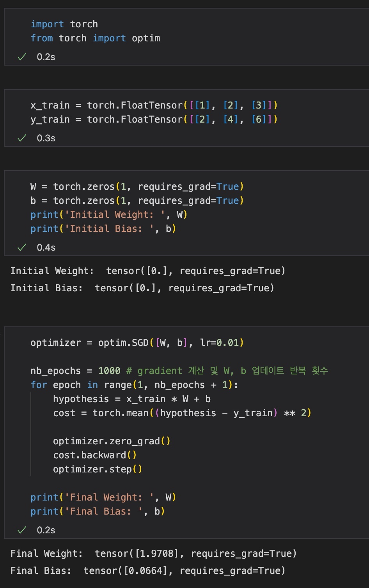Click the 'b = torch.zeros' line
Viewport: 369px width, 588px height.
point(137,201)
